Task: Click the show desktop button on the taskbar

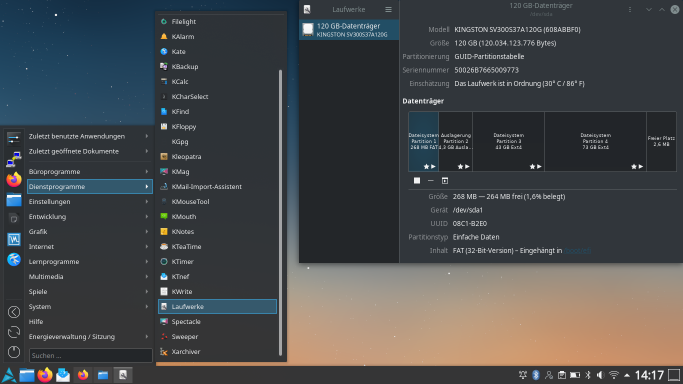Action: click(x=674, y=375)
